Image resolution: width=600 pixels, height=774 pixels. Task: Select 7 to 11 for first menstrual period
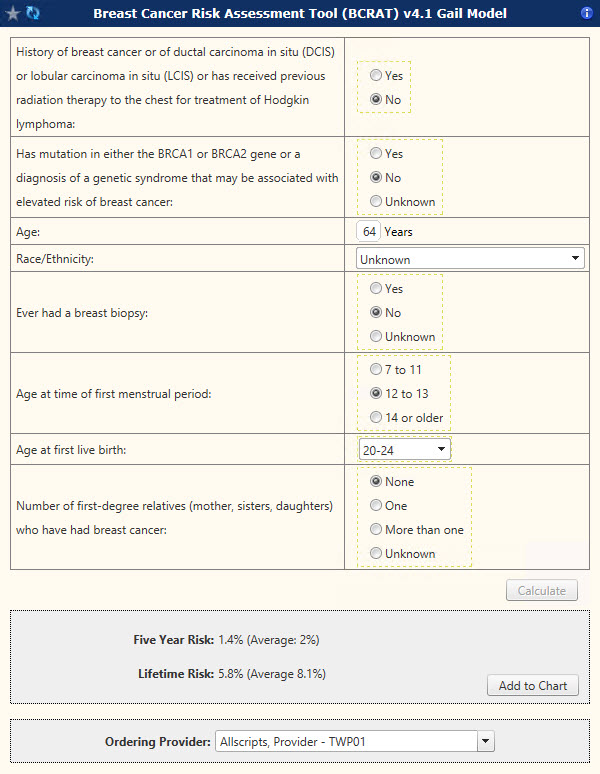(376, 370)
